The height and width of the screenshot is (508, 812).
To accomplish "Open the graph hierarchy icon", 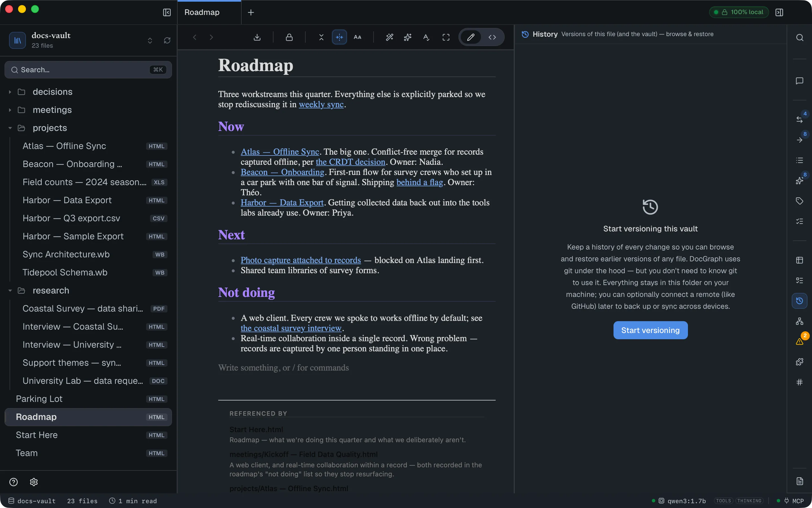I will click(x=800, y=321).
